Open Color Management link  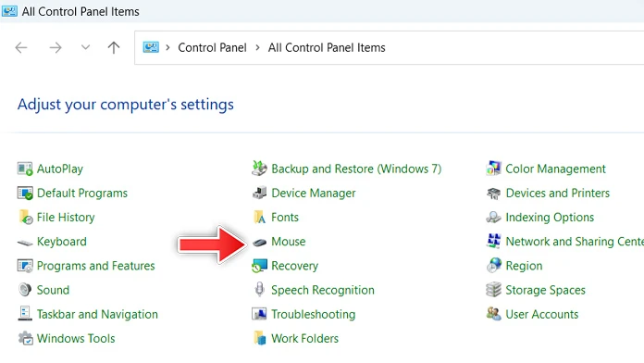pos(556,169)
